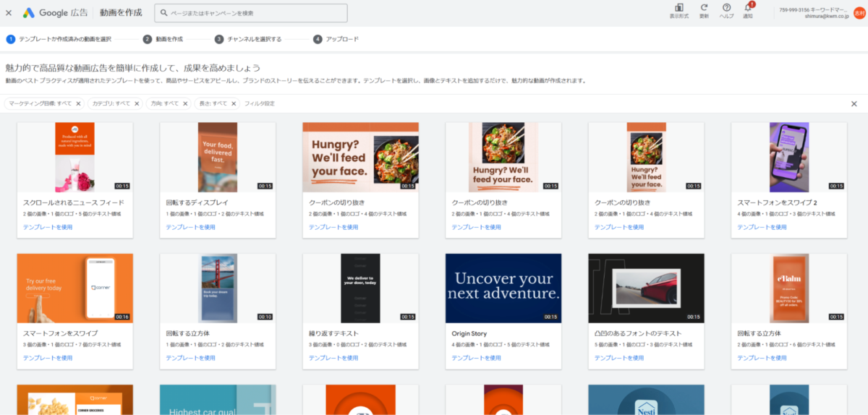Go to step 3 チャンネルを選択する

(x=248, y=39)
